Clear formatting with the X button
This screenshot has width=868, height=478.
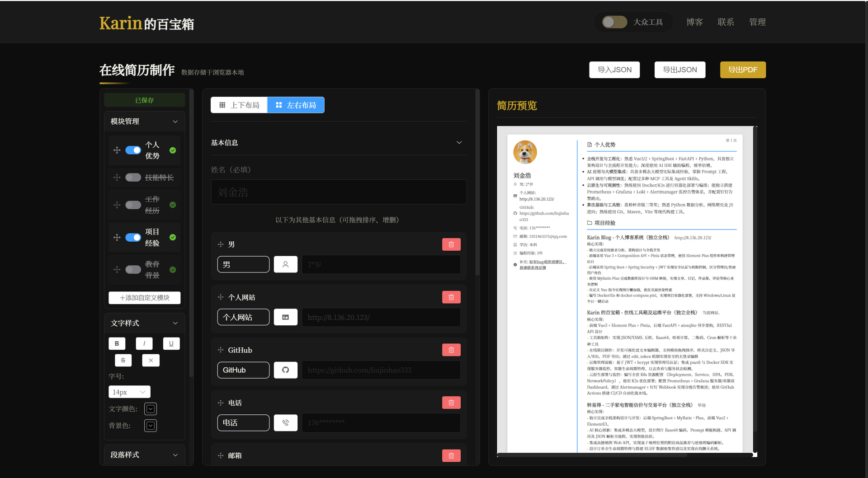click(151, 360)
